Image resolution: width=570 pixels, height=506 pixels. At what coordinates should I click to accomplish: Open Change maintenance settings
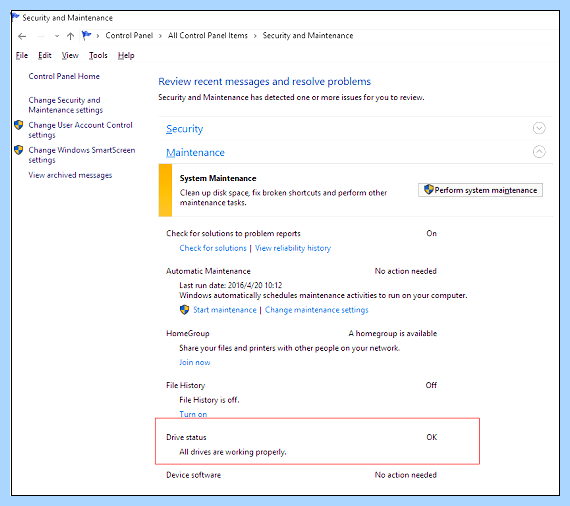tap(317, 310)
